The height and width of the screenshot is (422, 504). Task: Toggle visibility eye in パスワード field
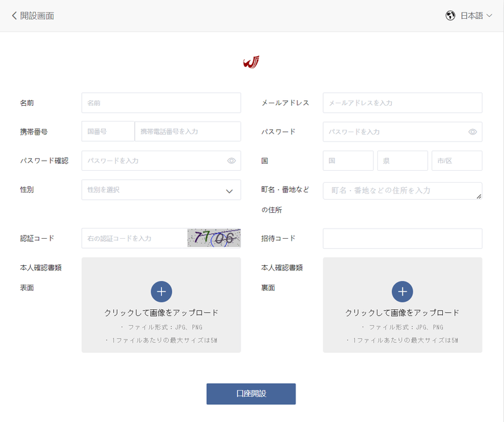472,132
